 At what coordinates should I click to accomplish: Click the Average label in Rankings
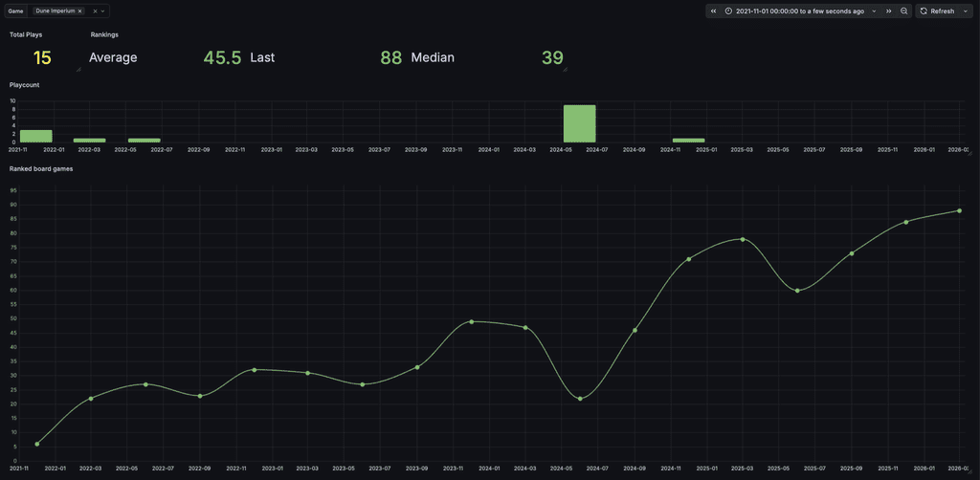point(113,58)
